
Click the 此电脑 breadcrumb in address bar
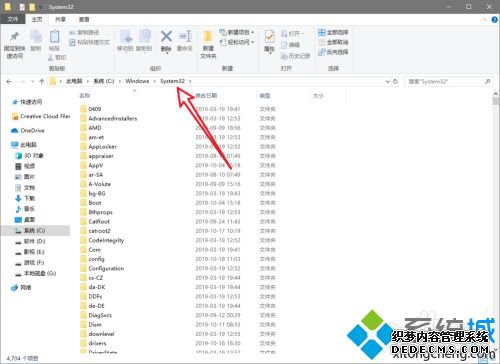click(74, 81)
